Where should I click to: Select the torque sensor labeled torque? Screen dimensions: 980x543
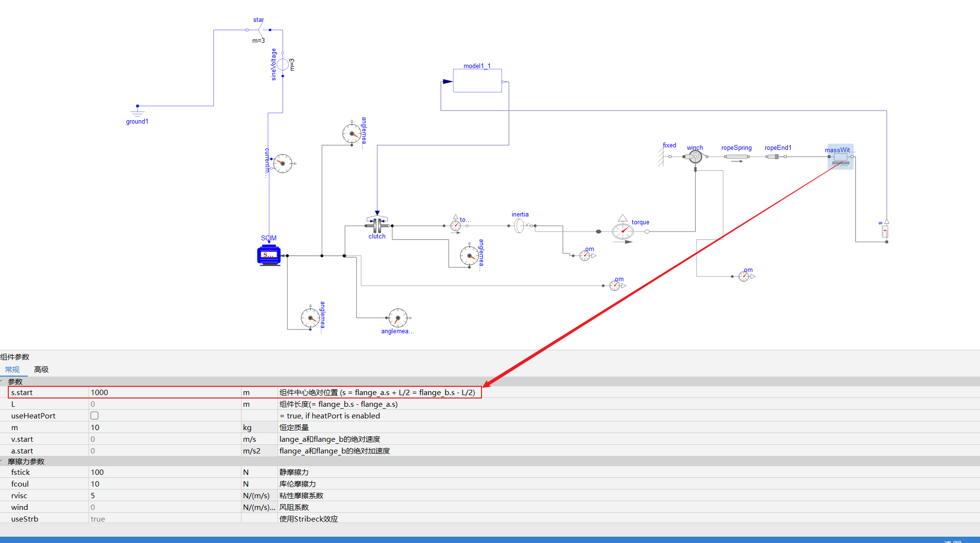[x=623, y=231]
